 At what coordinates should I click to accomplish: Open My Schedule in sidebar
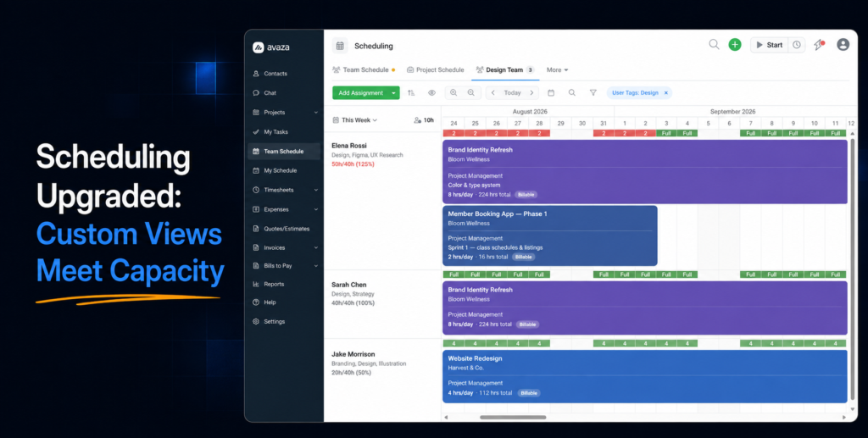tap(283, 170)
